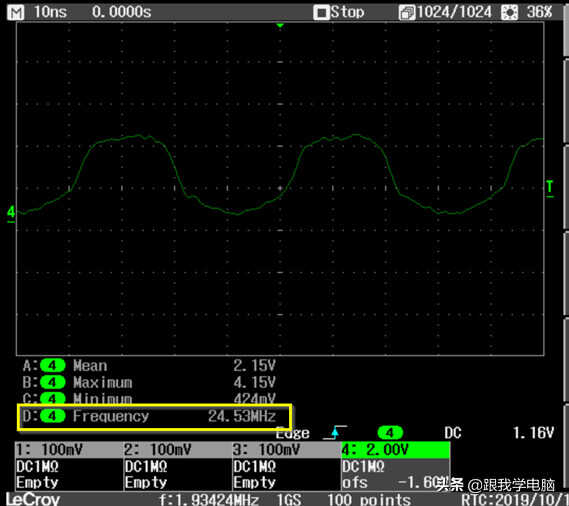
Task: Click the T trigger level marker
Action: point(550,188)
